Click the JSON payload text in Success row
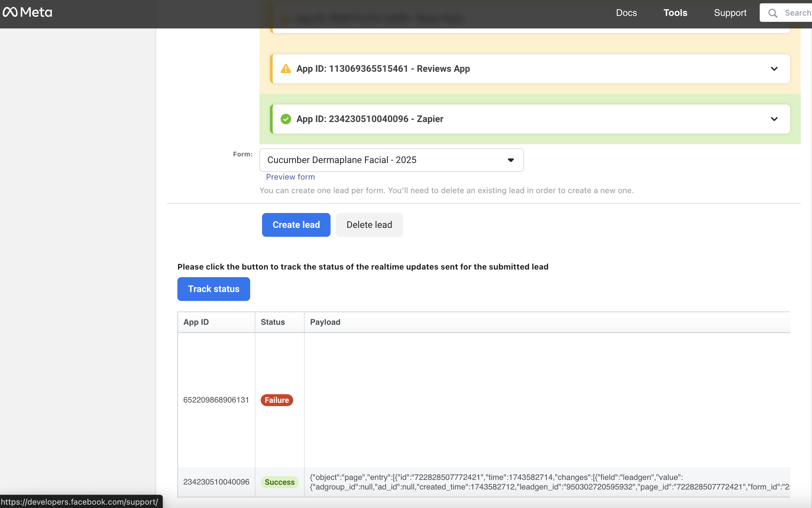 click(x=550, y=482)
